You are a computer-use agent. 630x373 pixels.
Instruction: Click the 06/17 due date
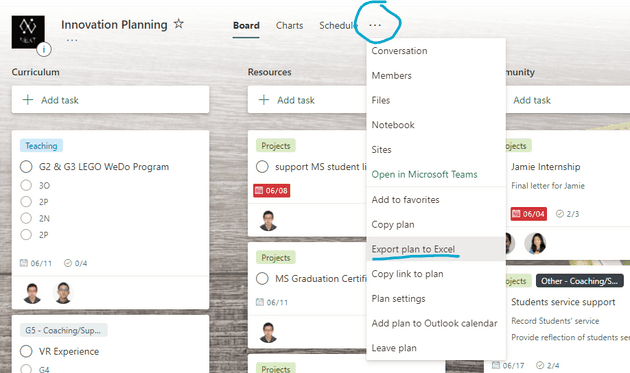point(508,365)
